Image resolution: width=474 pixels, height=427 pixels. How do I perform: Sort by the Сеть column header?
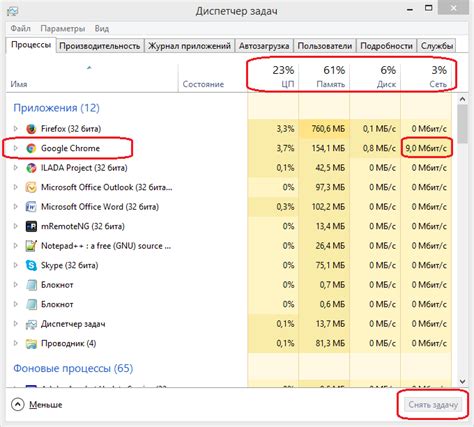426,77
